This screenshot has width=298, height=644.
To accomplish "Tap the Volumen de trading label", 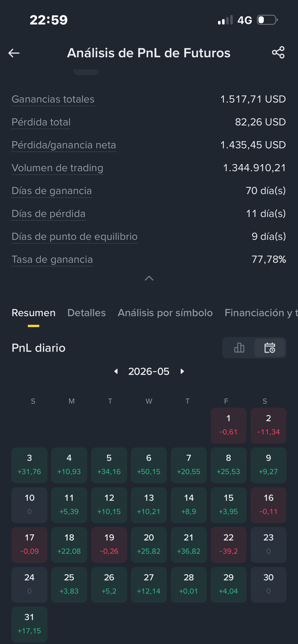I will 57,168.
